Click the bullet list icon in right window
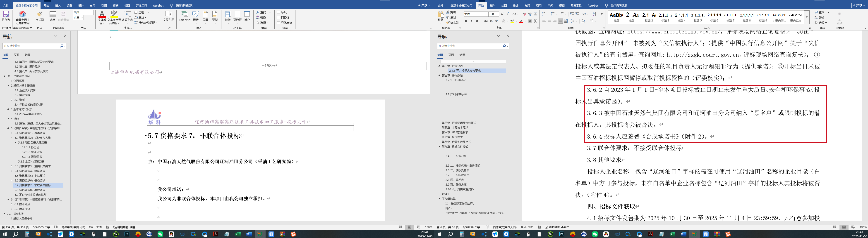 (544, 14)
